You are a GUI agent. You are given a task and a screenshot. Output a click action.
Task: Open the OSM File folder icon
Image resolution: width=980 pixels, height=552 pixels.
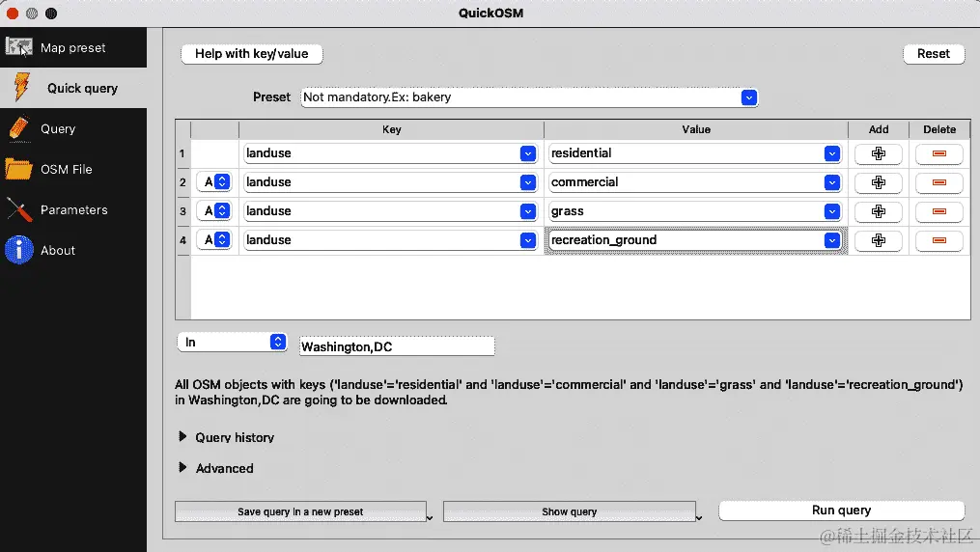[x=18, y=169]
